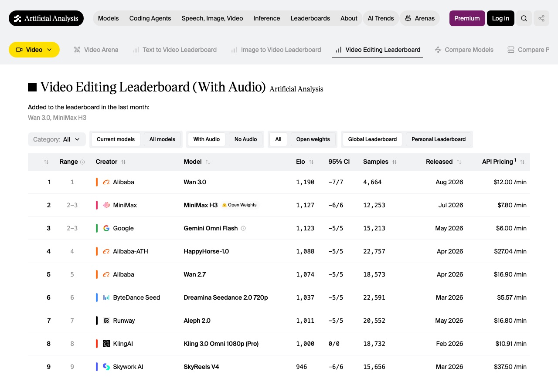Click the Google logo icon
The image size is (558, 392).
pyautogui.click(x=106, y=228)
